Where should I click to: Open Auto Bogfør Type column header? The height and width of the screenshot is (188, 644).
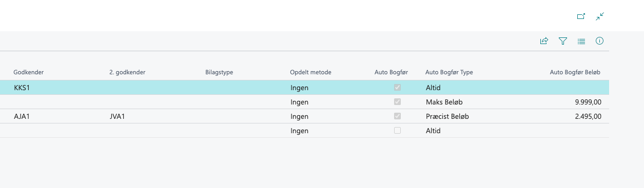pyautogui.click(x=449, y=72)
